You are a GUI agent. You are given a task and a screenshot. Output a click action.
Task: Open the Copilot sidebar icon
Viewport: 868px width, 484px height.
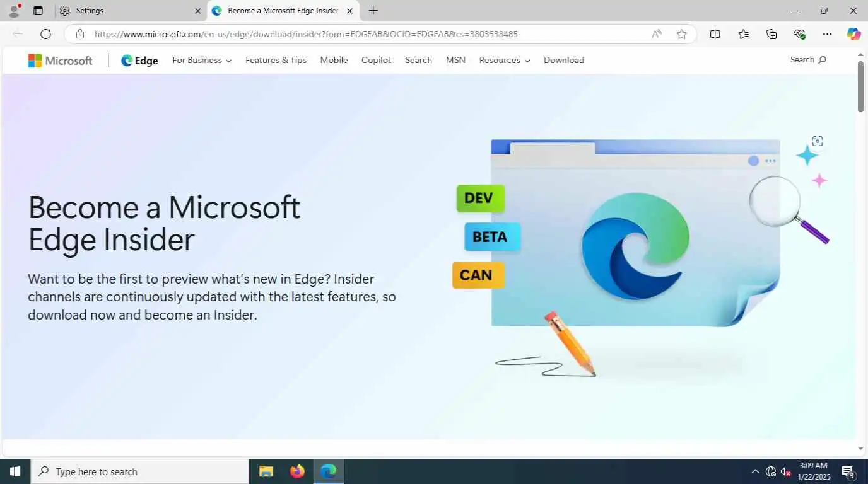pos(853,34)
